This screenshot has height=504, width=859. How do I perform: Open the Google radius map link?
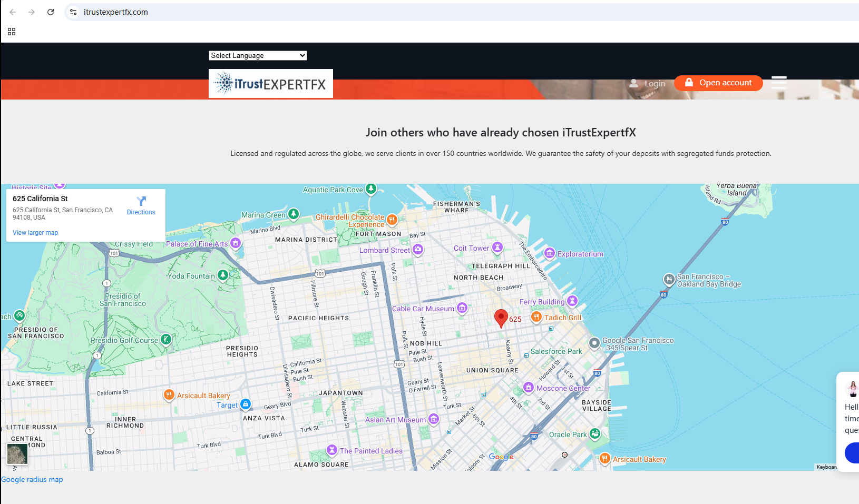pyautogui.click(x=32, y=480)
